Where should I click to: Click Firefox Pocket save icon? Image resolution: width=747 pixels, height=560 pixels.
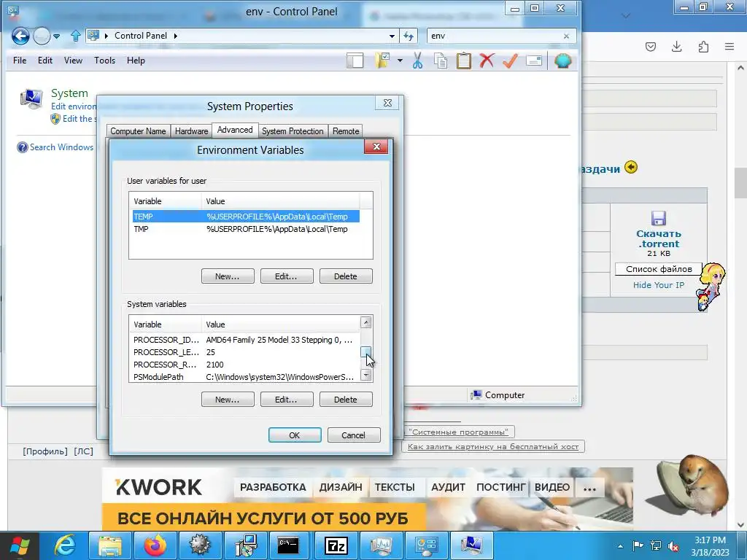(x=650, y=47)
